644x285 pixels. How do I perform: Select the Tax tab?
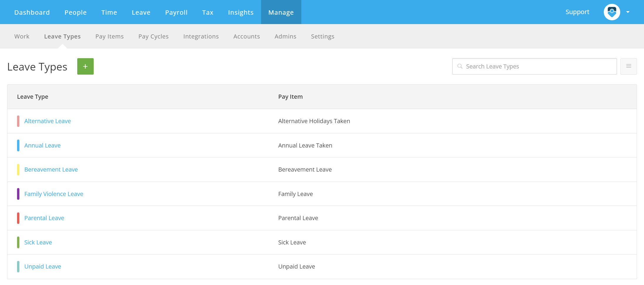click(x=208, y=12)
